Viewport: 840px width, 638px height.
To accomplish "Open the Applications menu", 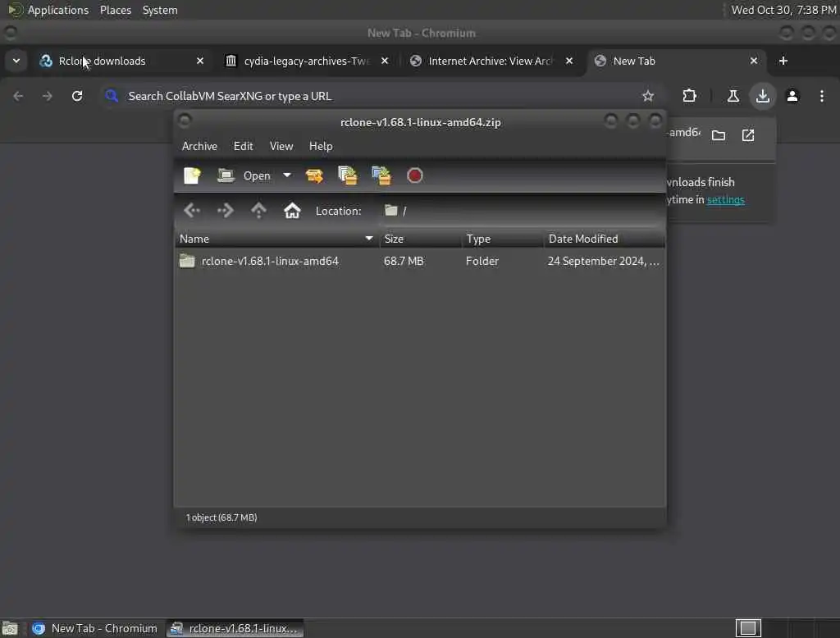I will tap(58, 10).
